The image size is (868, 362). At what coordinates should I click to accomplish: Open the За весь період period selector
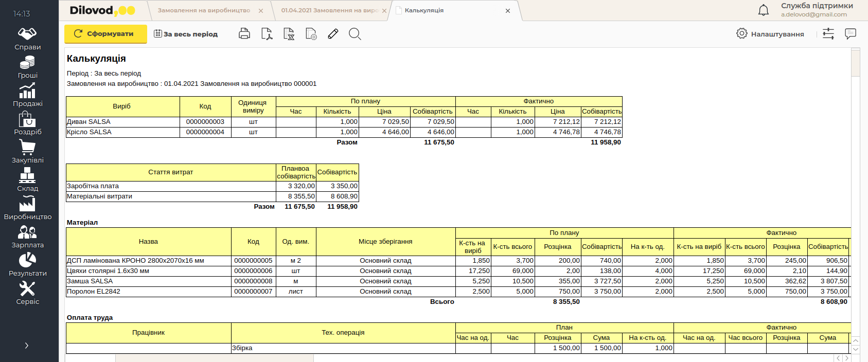click(x=186, y=34)
